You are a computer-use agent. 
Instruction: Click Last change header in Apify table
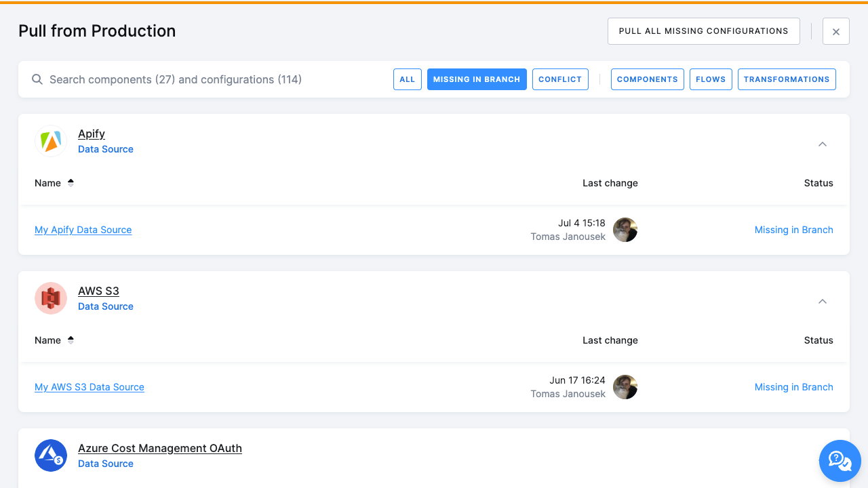click(610, 183)
